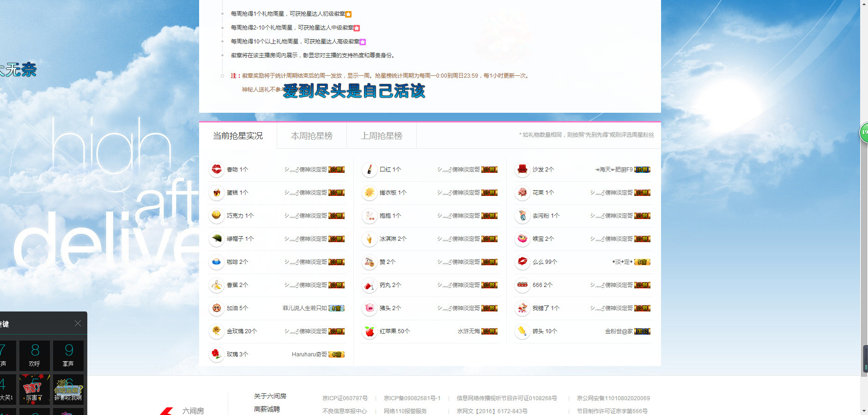This screenshot has height=415, width=868.
Task: Click the 么么 99个 gift label
Action: (545, 262)
